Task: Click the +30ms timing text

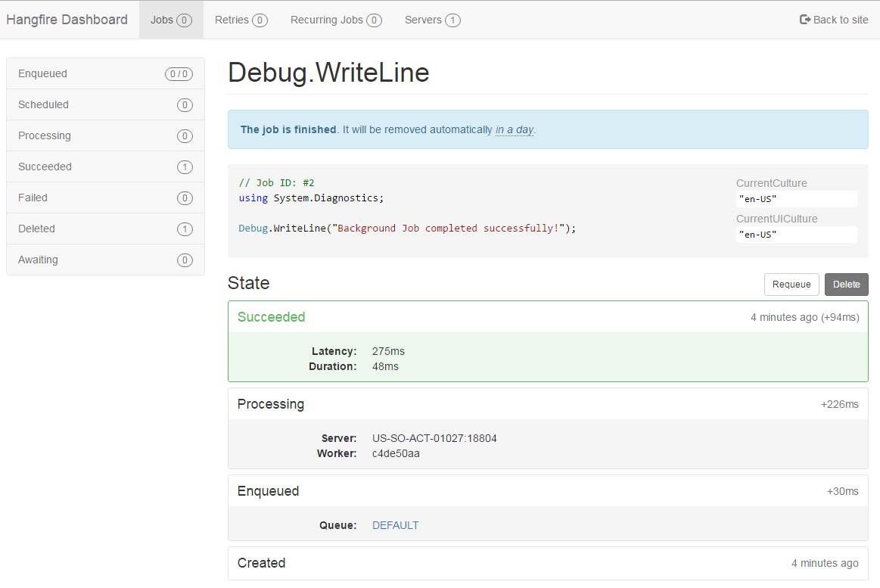Action: click(x=842, y=491)
